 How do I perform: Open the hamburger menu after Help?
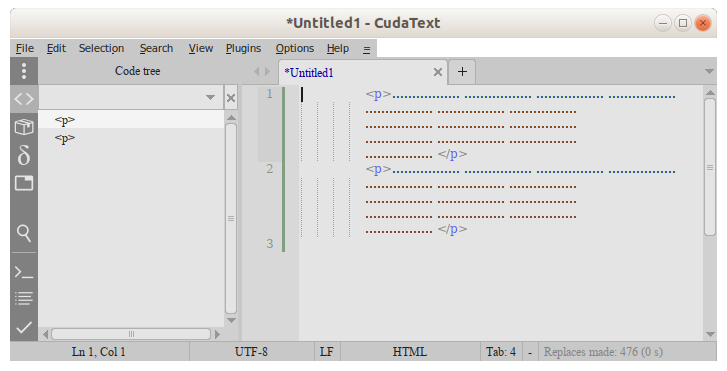[x=367, y=49]
